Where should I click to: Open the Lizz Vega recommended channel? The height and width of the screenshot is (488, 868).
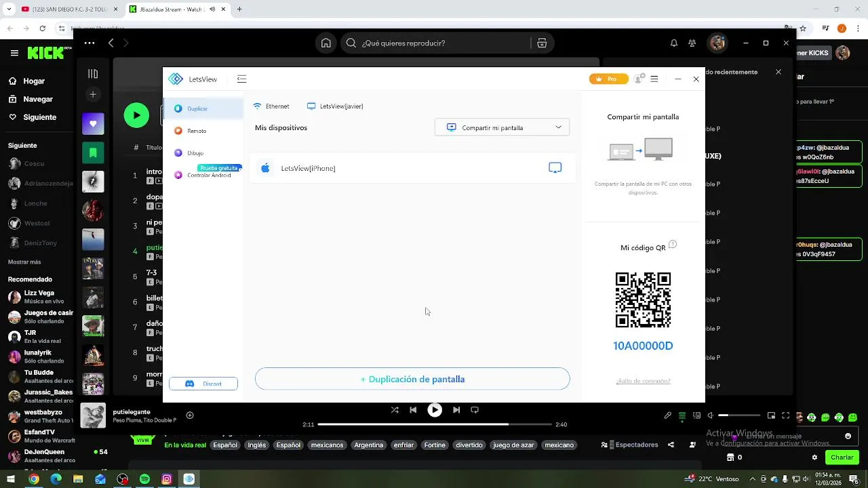point(39,296)
